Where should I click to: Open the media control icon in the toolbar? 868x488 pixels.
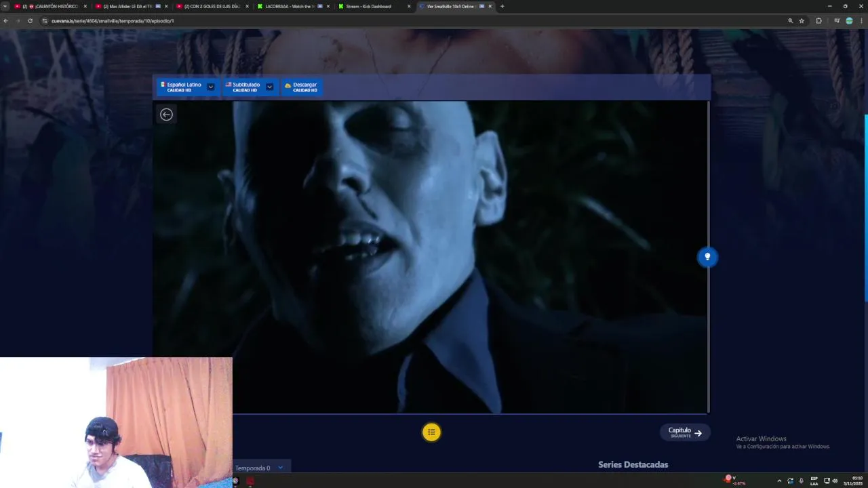pyautogui.click(x=837, y=21)
